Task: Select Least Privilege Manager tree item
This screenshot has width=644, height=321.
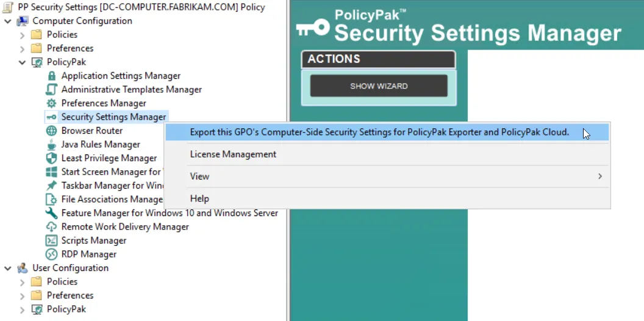Action: pos(109,158)
